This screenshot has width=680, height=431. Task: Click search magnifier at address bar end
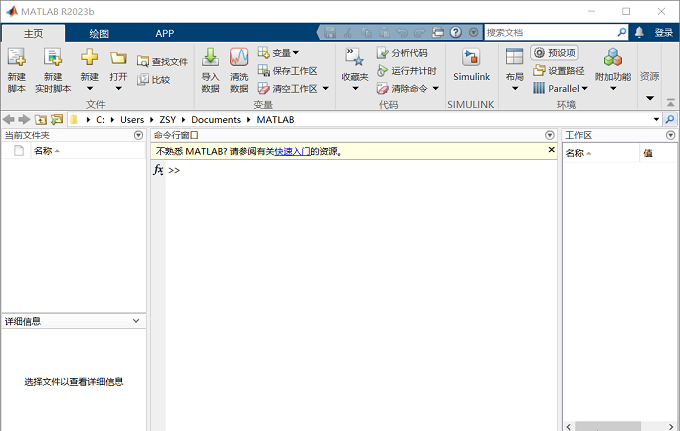point(670,119)
